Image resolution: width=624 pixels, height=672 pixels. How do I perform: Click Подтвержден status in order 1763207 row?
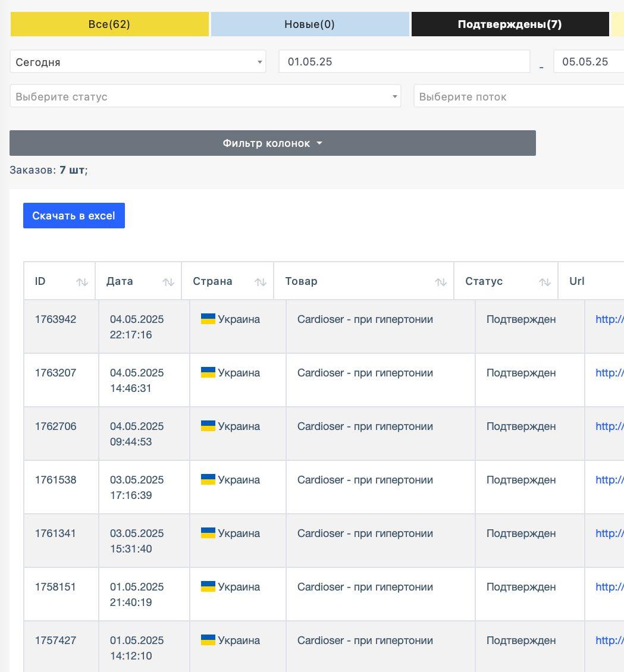tap(521, 373)
